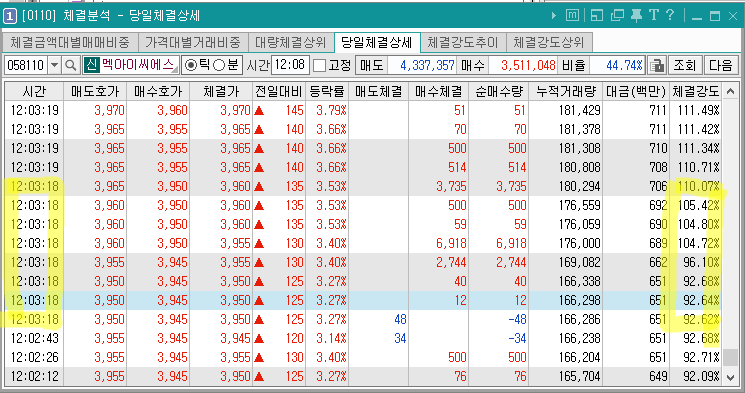The image size is (745, 393).
Task: Click the time cell 12:02:26
Action: click(35, 357)
